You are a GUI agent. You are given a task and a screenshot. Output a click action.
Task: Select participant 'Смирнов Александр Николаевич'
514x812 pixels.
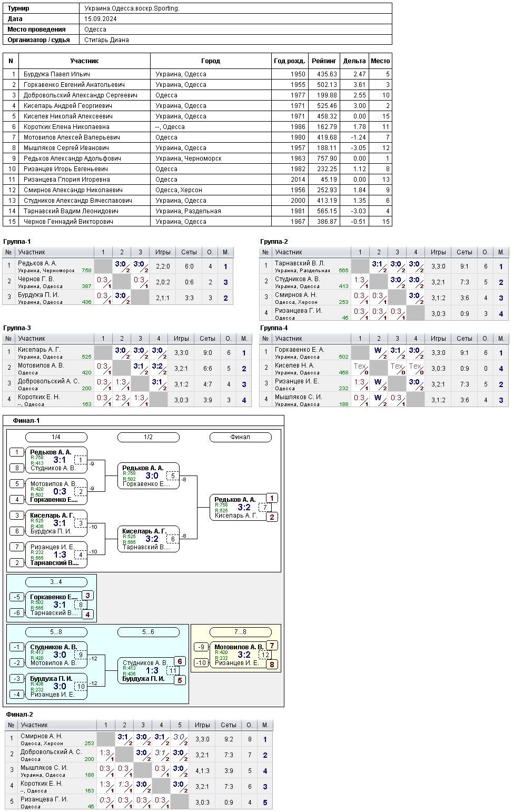coord(73,190)
